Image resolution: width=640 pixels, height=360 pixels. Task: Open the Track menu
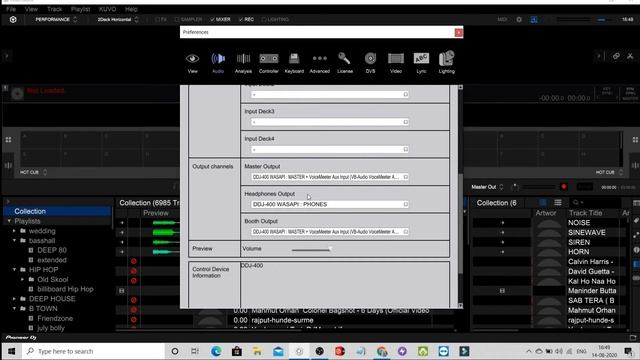click(54, 9)
